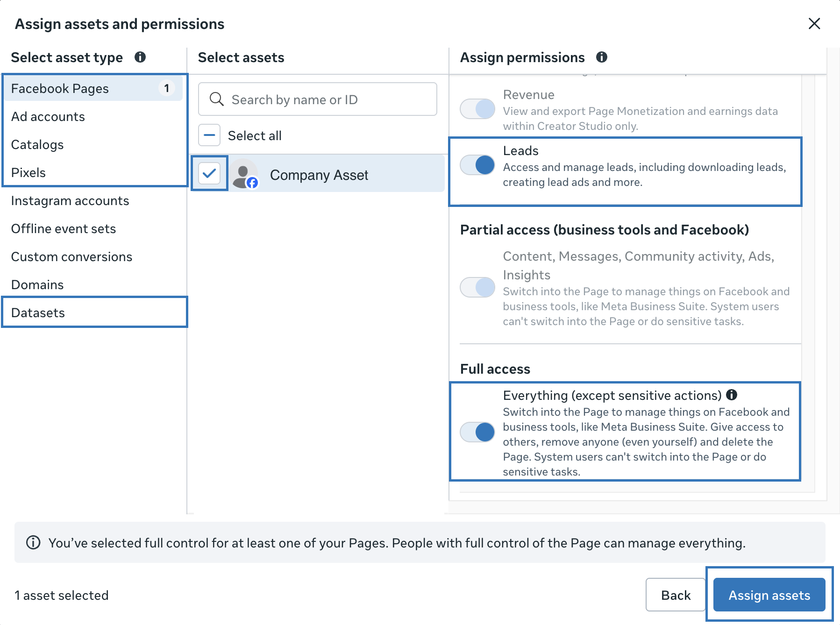Tick the Select all checkbox
Image resolution: width=840 pixels, height=625 pixels.
tap(209, 135)
